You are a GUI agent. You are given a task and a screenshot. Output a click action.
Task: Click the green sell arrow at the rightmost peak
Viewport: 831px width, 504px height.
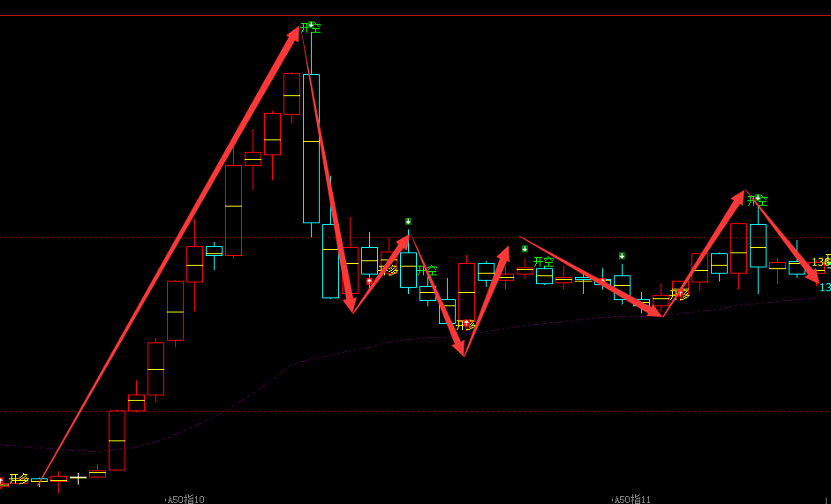click(758, 198)
